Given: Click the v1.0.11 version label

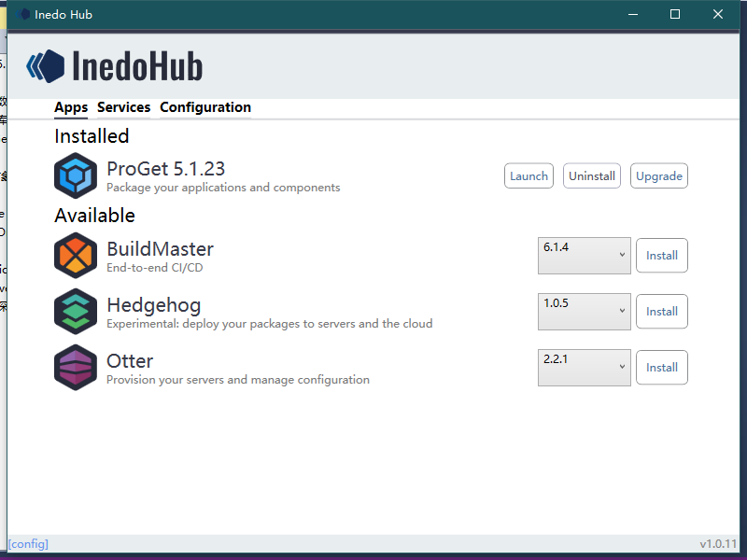Looking at the screenshot, I should tap(718, 544).
